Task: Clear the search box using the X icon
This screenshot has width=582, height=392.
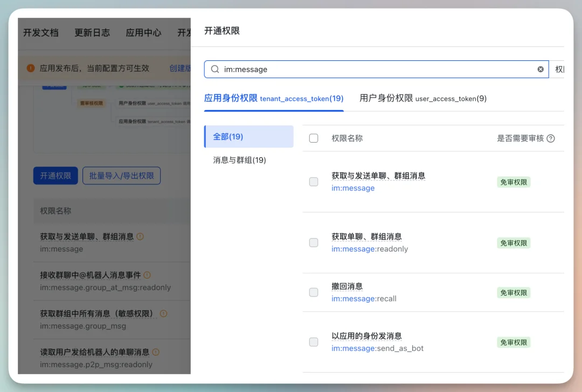Action: 541,69
